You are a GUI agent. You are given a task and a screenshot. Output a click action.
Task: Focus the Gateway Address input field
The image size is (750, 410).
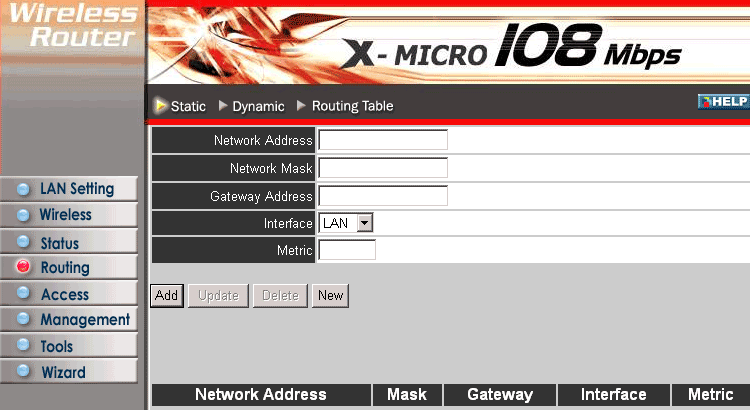pos(383,196)
